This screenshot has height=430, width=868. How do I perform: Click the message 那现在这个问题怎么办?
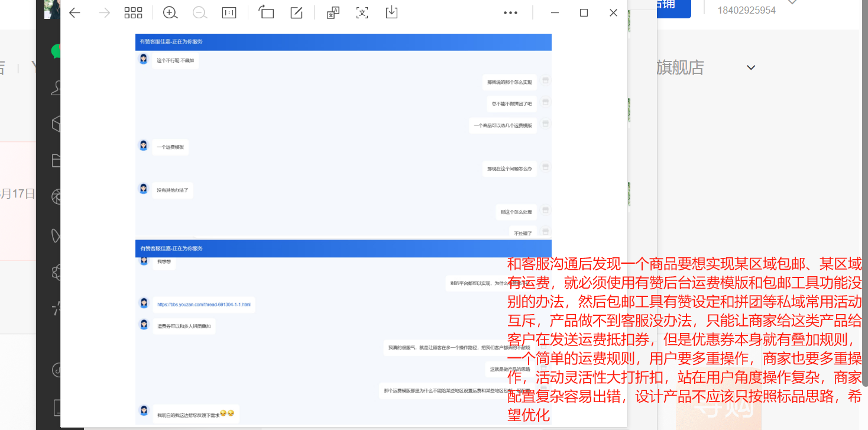(509, 169)
